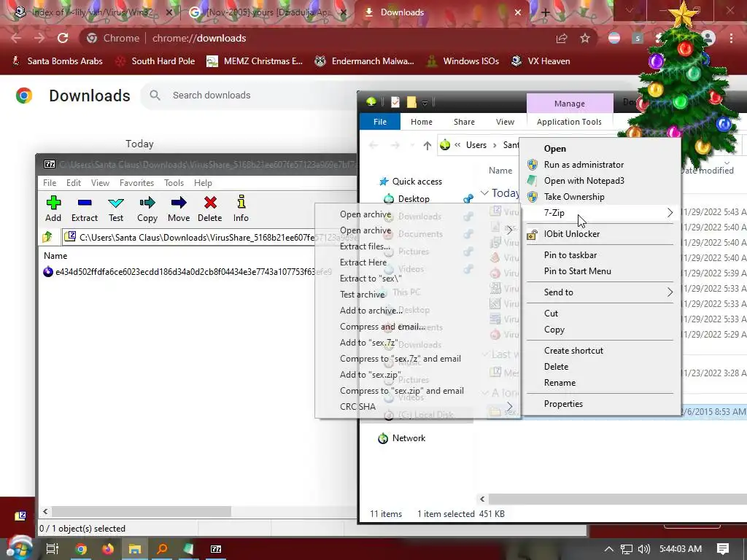
Task: Click Chrome's share page icon
Action: point(562,38)
